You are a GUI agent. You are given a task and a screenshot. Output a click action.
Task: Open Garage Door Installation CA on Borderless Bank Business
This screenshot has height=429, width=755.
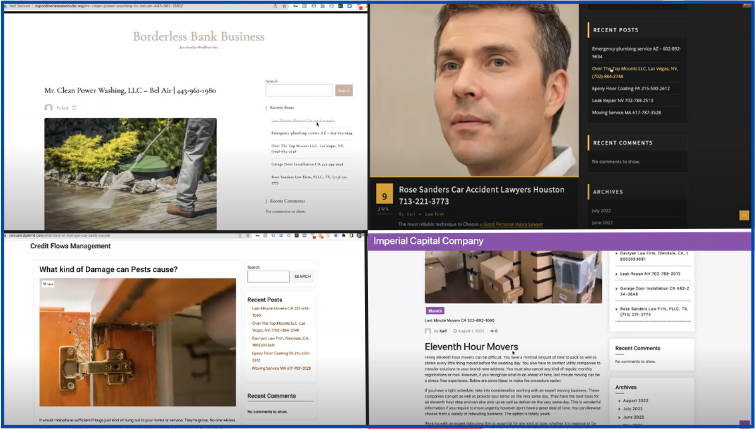coord(307,164)
